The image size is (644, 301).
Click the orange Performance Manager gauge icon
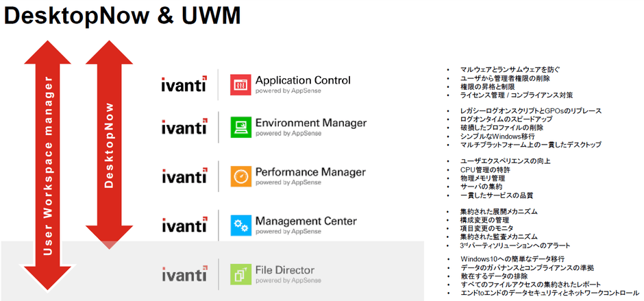pyautogui.click(x=240, y=176)
